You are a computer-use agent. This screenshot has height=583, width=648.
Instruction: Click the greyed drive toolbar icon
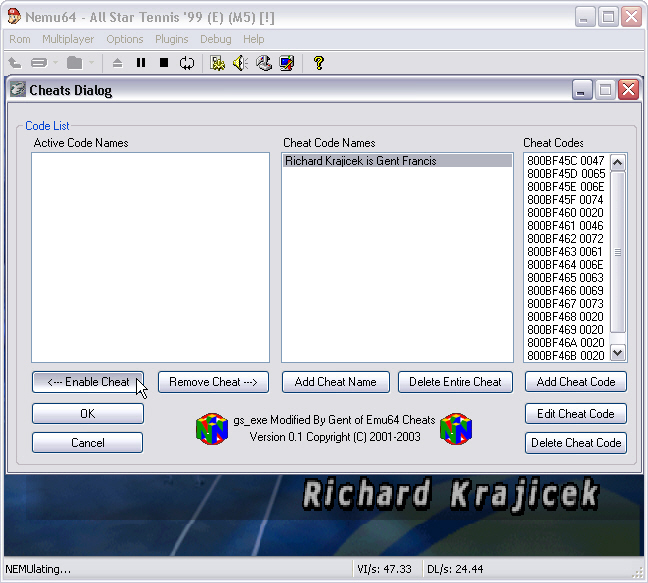pyautogui.click(x=39, y=63)
